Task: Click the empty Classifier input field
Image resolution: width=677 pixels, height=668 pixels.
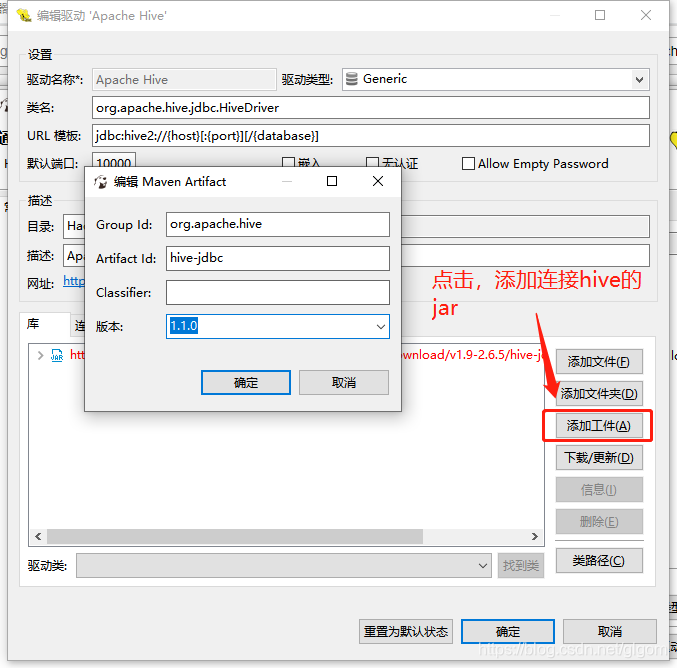Action: (278, 292)
